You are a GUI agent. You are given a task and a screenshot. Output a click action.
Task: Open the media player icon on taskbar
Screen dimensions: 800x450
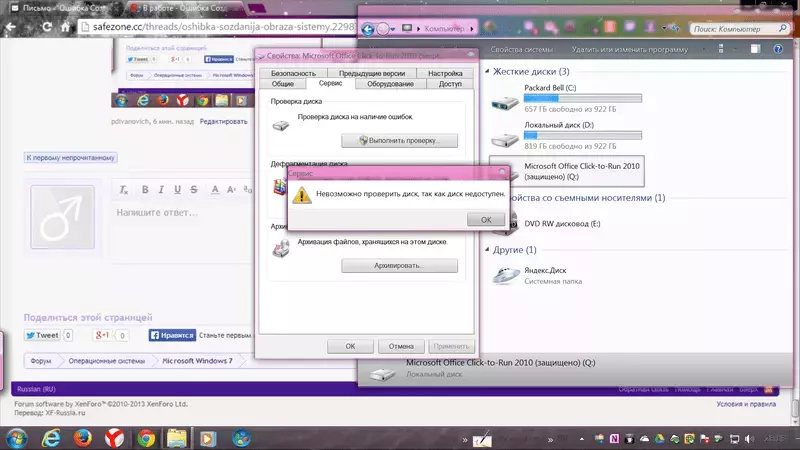click(208, 438)
